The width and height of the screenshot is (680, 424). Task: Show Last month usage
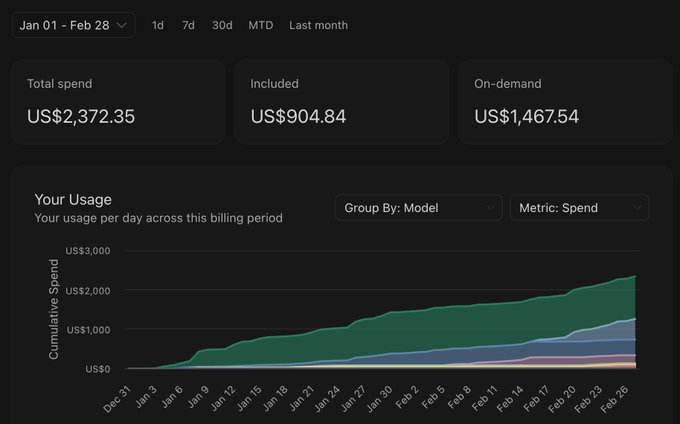[x=318, y=26]
